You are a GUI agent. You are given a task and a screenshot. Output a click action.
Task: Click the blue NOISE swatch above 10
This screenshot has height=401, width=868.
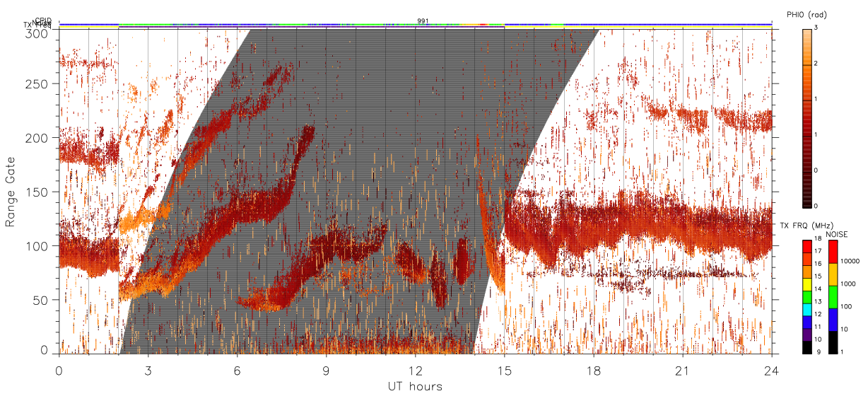point(832,319)
